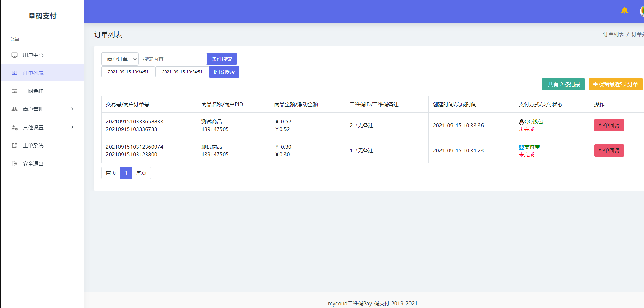Go to page 1 in pagination
The width and height of the screenshot is (644, 308).
coord(126,173)
